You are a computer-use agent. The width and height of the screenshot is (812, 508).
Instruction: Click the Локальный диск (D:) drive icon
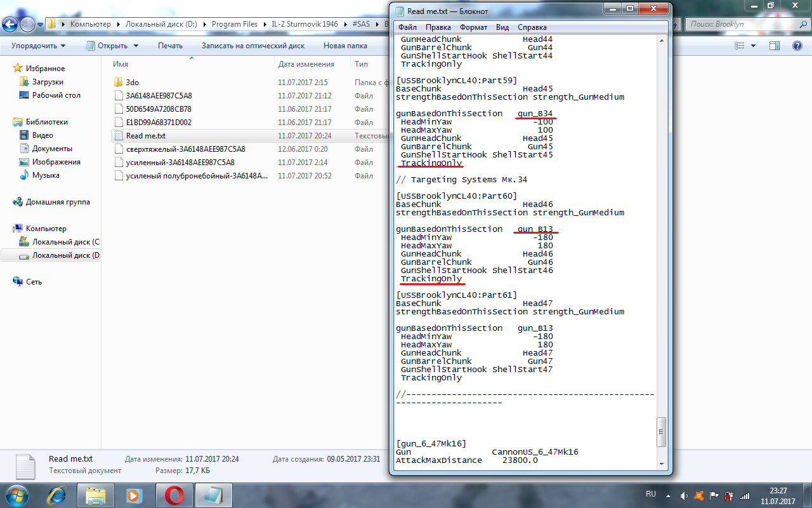click(24, 255)
